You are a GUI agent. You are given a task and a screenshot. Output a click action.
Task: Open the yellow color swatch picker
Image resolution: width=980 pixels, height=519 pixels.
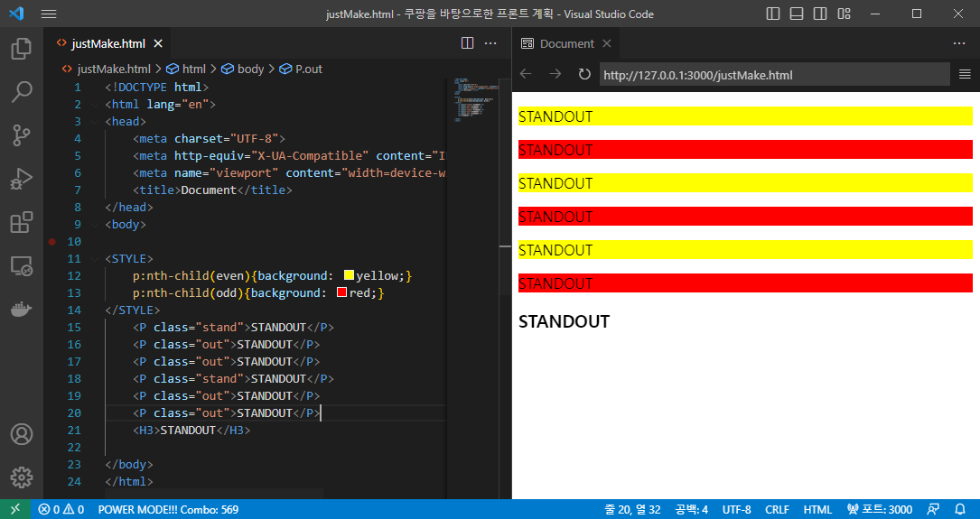[350, 275]
